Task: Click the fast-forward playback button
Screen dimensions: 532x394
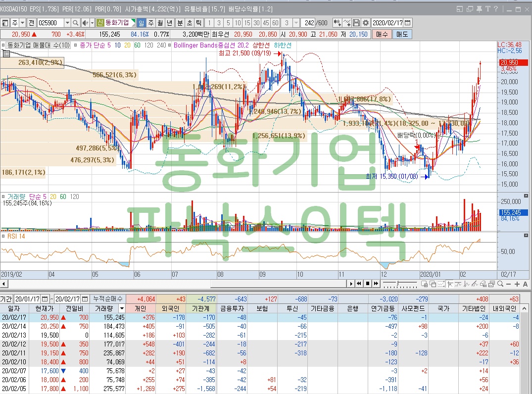Action: [x=376, y=284]
